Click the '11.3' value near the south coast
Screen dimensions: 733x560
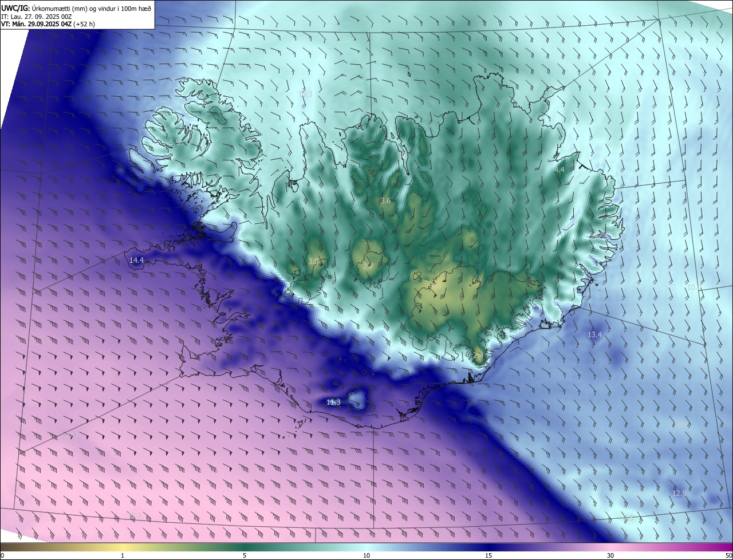click(x=333, y=403)
